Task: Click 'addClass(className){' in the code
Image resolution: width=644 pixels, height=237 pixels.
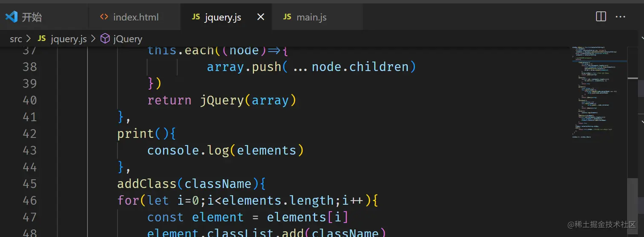Action: [192, 184]
